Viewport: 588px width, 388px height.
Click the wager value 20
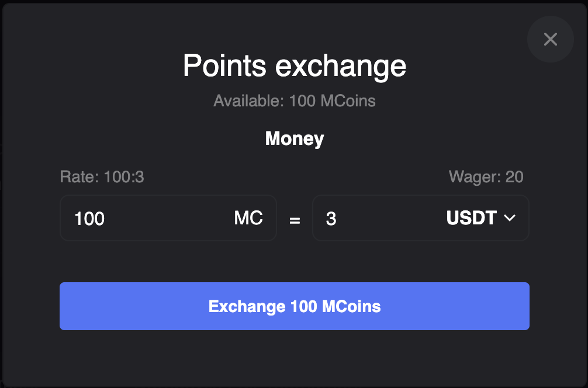[514, 176]
